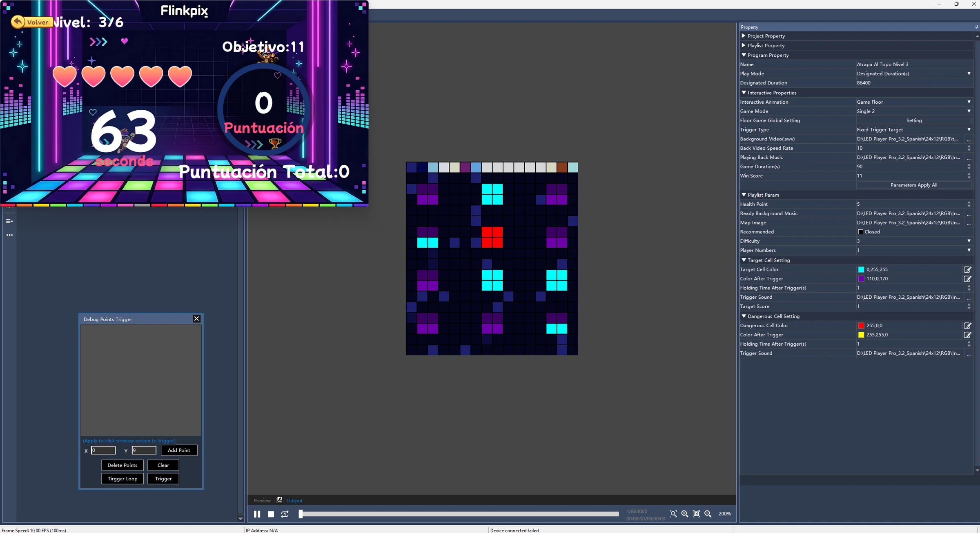Click Parameters Apply All button
980x533 pixels.
tap(914, 185)
